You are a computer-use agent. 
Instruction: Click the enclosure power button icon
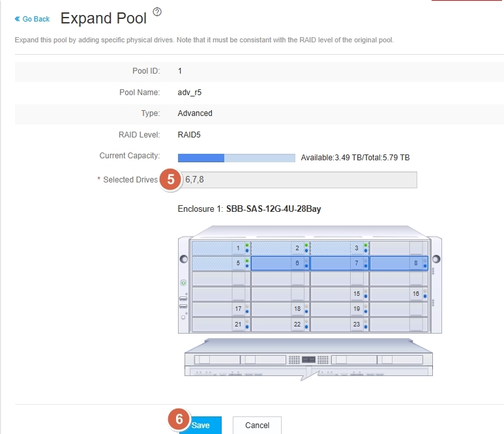click(184, 283)
